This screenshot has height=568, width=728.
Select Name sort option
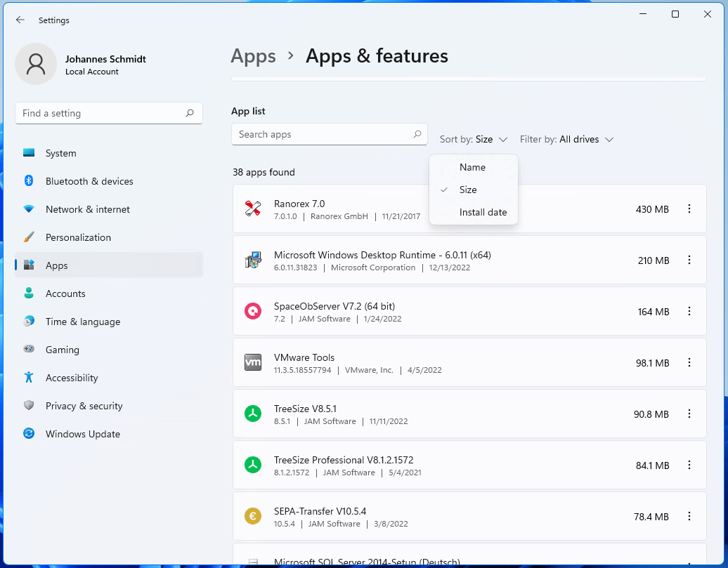[472, 167]
